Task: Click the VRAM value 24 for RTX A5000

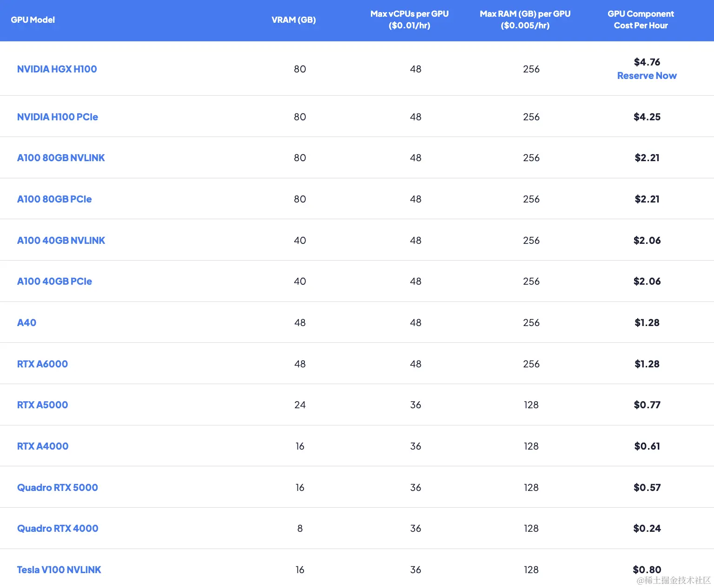Action: pos(300,405)
